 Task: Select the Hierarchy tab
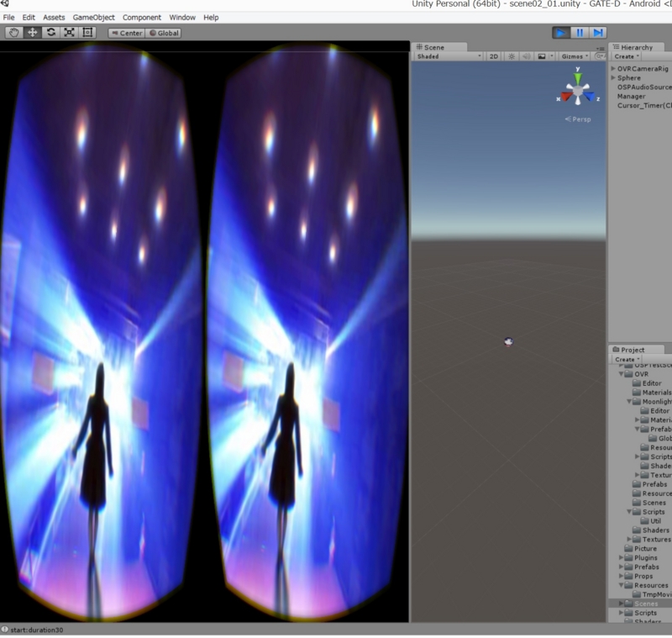637,47
